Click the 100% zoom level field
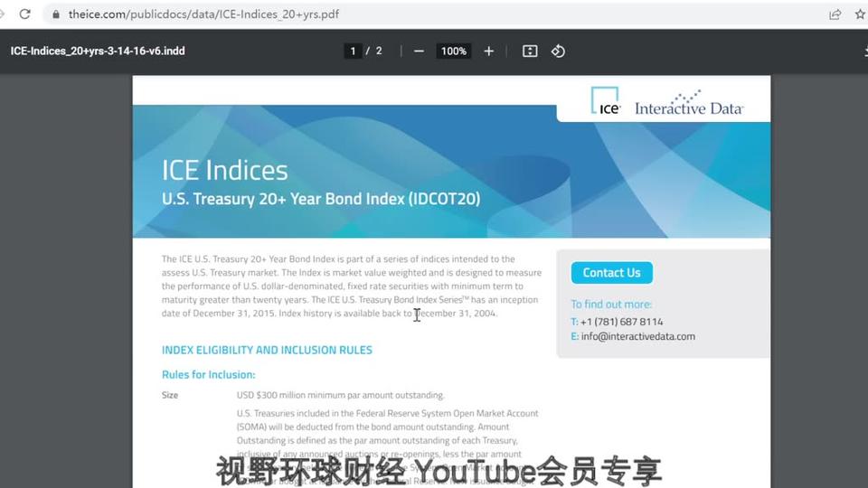The width and height of the screenshot is (868, 488). point(453,51)
